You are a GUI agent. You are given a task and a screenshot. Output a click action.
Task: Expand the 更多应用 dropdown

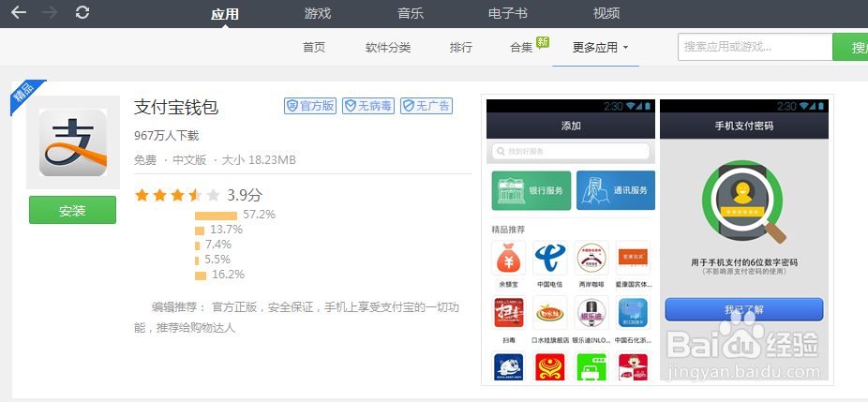pyautogui.click(x=600, y=48)
